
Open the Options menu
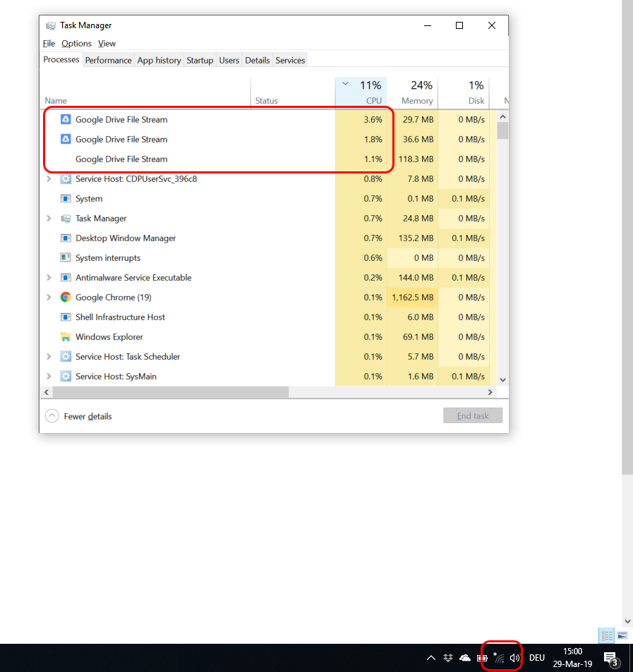[x=76, y=43]
